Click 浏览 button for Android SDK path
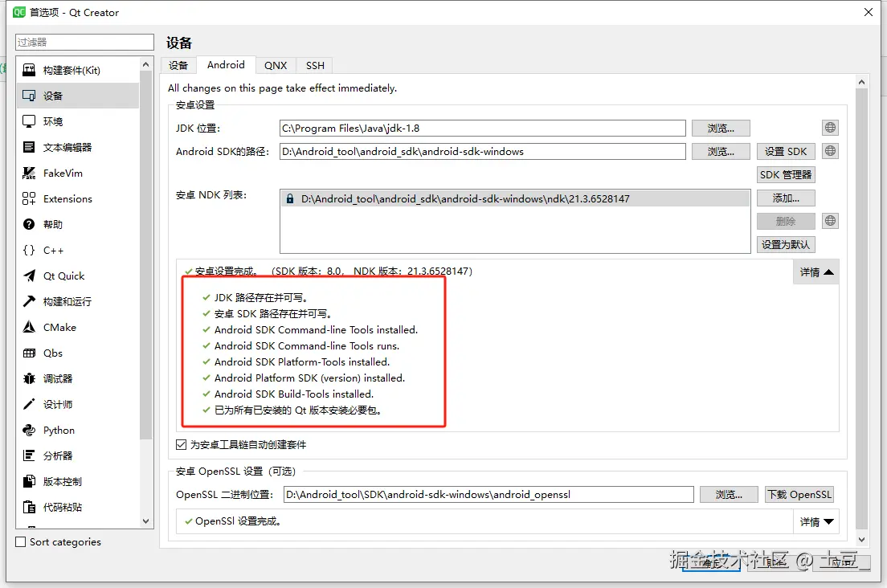The width and height of the screenshot is (887, 588). click(721, 152)
